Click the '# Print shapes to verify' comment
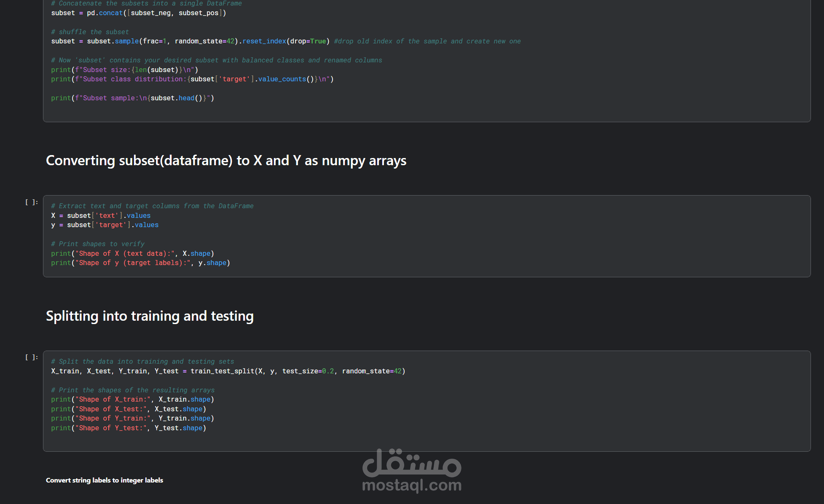The width and height of the screenshot is (824, 504). click(x=97, y=244)
